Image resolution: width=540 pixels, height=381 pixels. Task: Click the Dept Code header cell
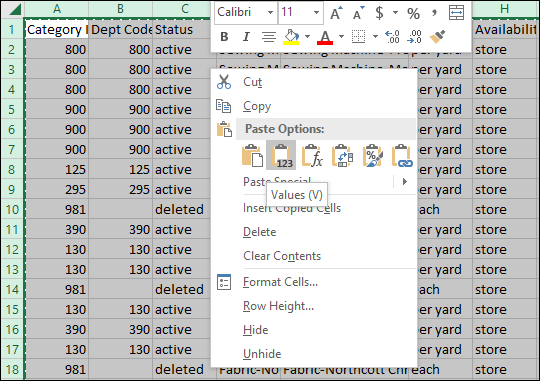[121, 30]
